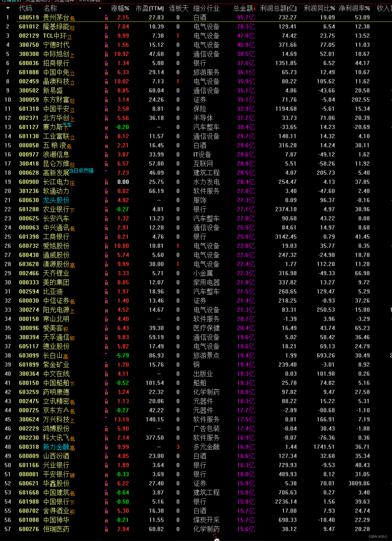Click 细分行业 cell 煤炭开采 on 中国神华 row
Viewport: 392px width, 541px height.
pyautogui.click(x=206, y=520)
